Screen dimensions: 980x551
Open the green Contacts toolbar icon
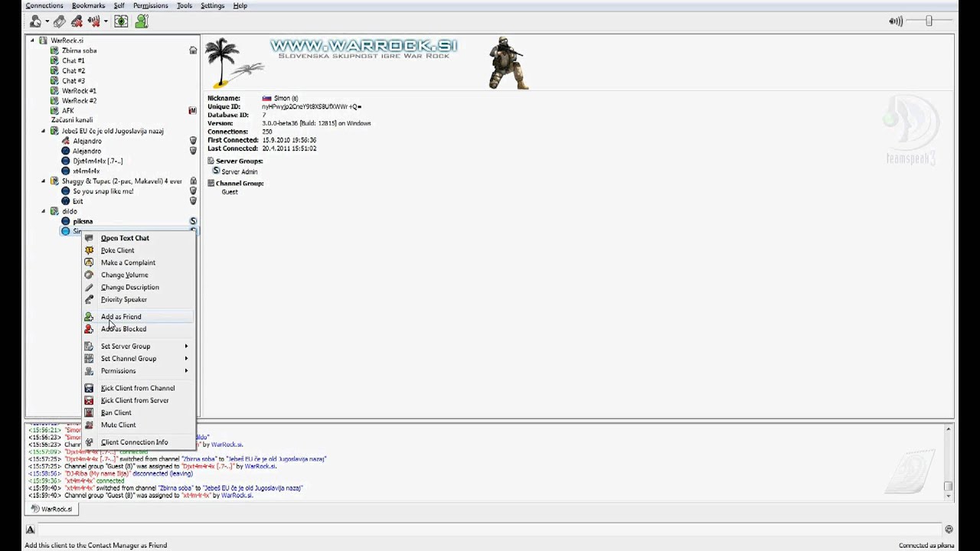(x=142, y=21)
